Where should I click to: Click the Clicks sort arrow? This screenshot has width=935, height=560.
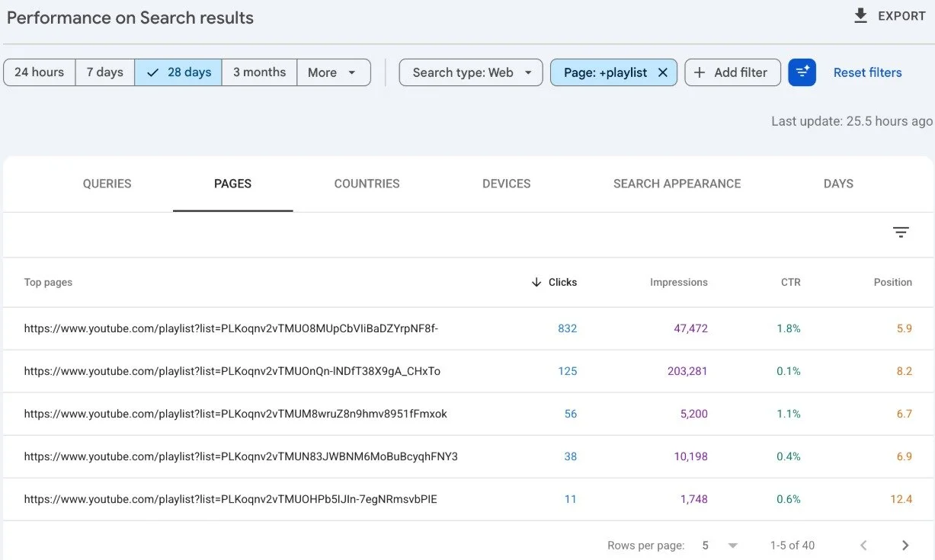pyautogui.click(x=536, y=282)
